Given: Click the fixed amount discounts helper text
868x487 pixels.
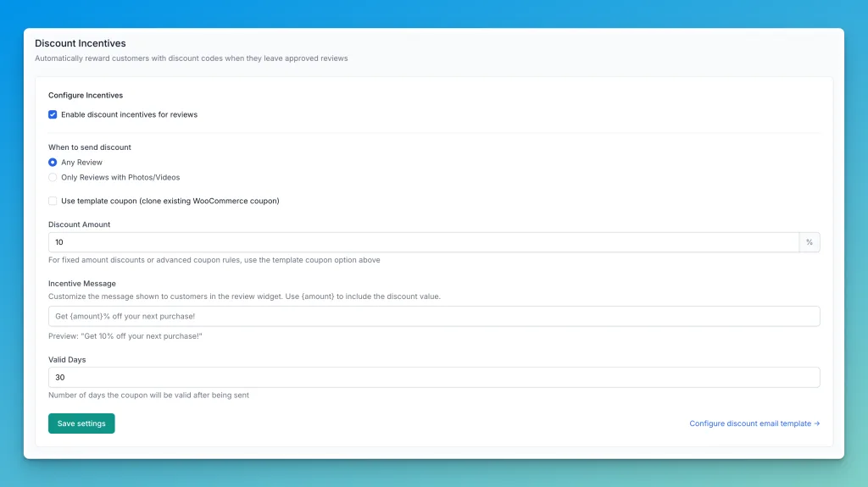Looking at the screenshot, I should click(214, 260).
